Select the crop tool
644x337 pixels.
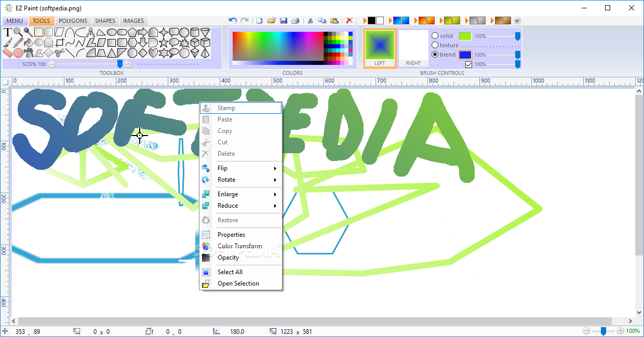point(59,43)
